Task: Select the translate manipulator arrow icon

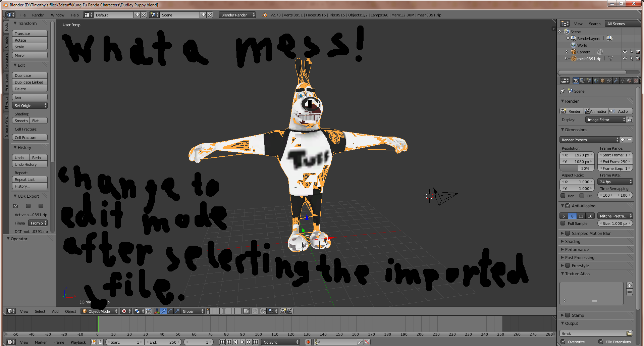Action: (x=163, y=311)
